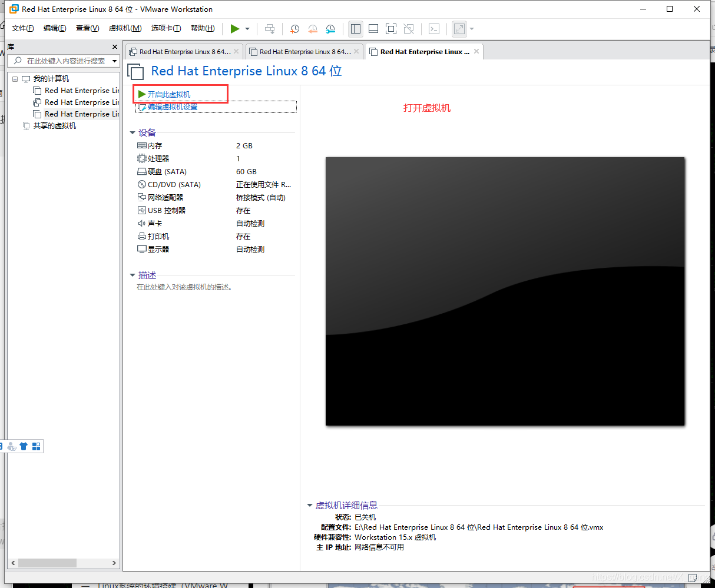
Task: Click the description text field 在此处键入
Action: pyautogui.click(x=184, y=287)
